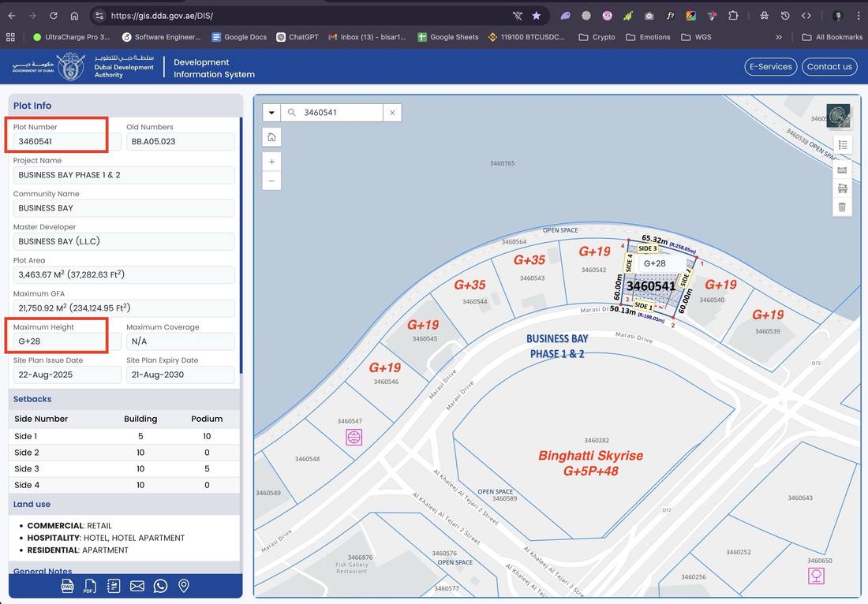Click the map search magnifier icon
This screenshot has height=604, width=868.
(x=291, y=112)
